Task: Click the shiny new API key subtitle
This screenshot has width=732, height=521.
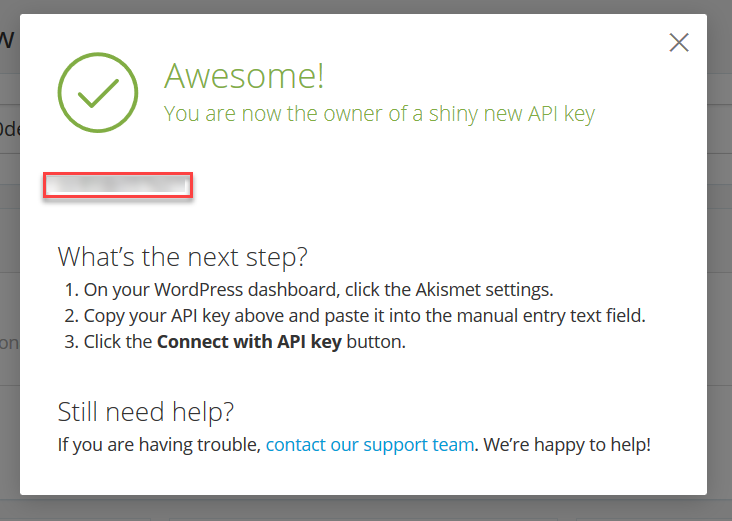Action: click(x=378, y=113)
